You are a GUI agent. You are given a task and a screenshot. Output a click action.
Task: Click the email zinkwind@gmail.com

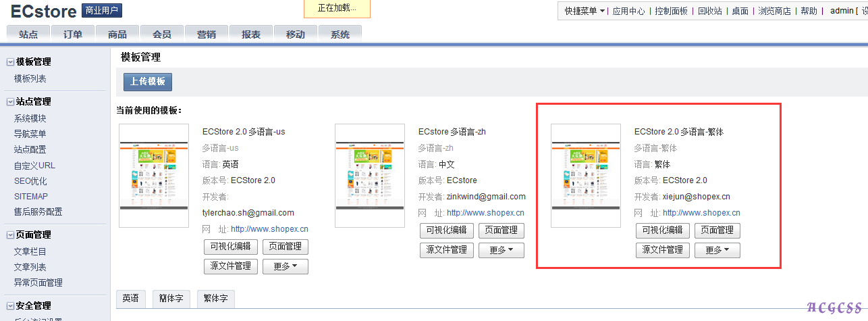(486, 197)
